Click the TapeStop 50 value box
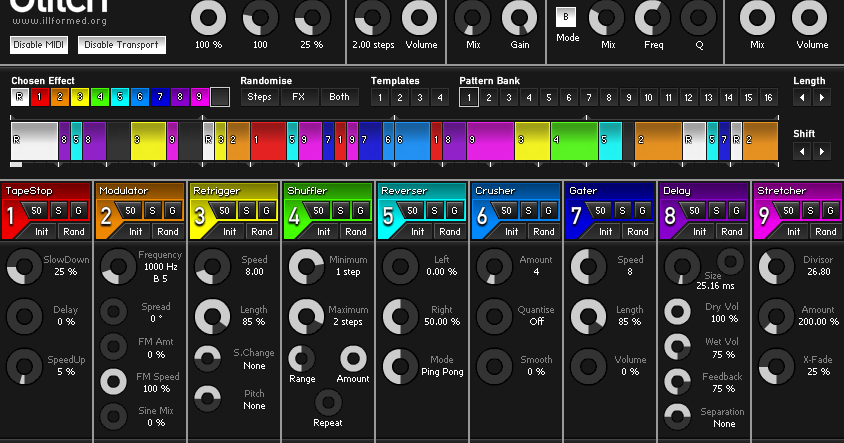 [x=37, y=210]
